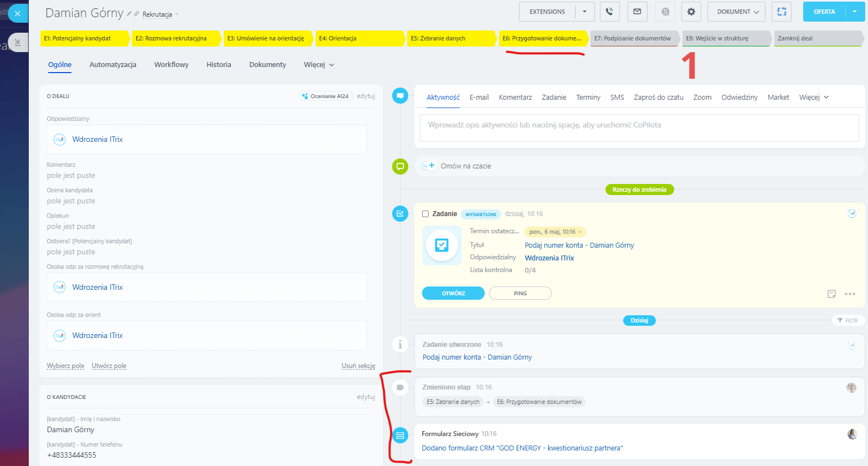Screen dimensions: 868x466
Task: Click the note icon on task card
Action: (831, 294)
